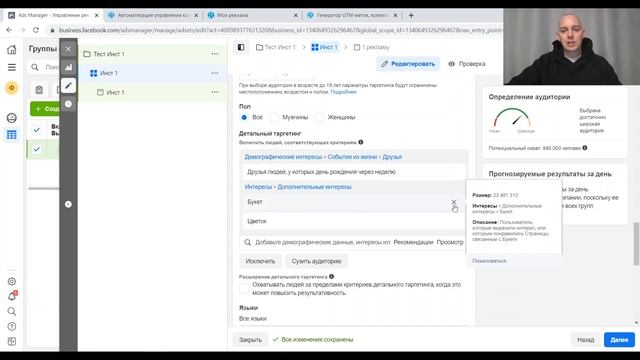The height and width of the screenshot is (360, 640).
Task: Open more options for ad set Инст 1
Action: click(215, 73)
